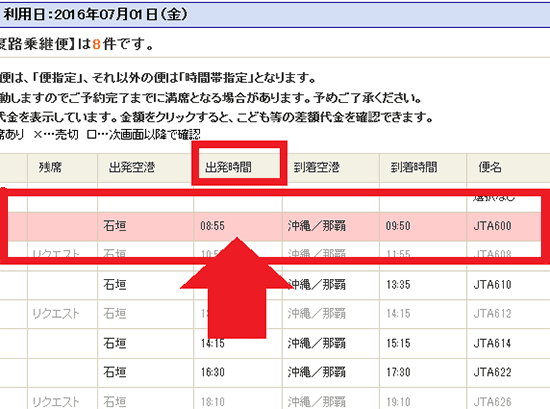
Task: Click 沖縄/那覇 in the JTA600 row
Action: (x=317, y=226)
